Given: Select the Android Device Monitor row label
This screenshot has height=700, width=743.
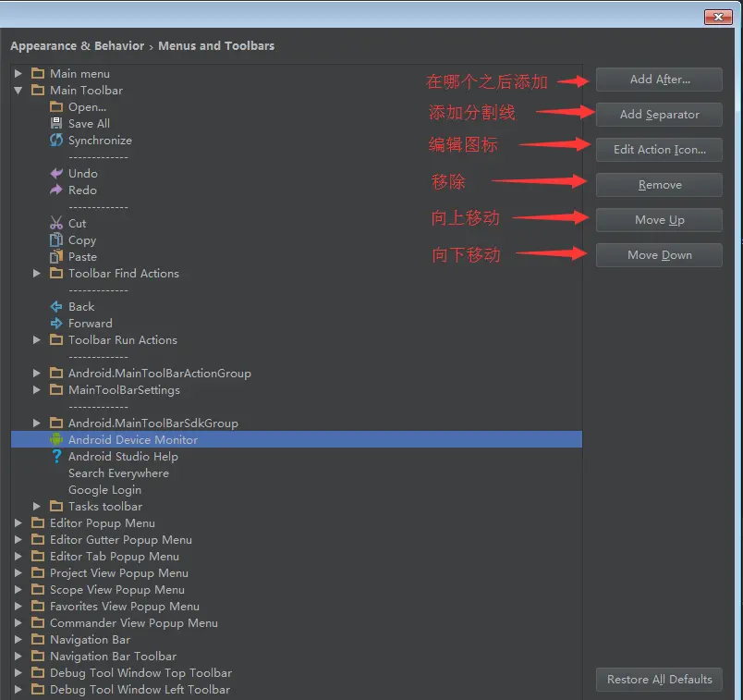Looking at the screenshot, I should pyautogui.click(x=133, y=439).
